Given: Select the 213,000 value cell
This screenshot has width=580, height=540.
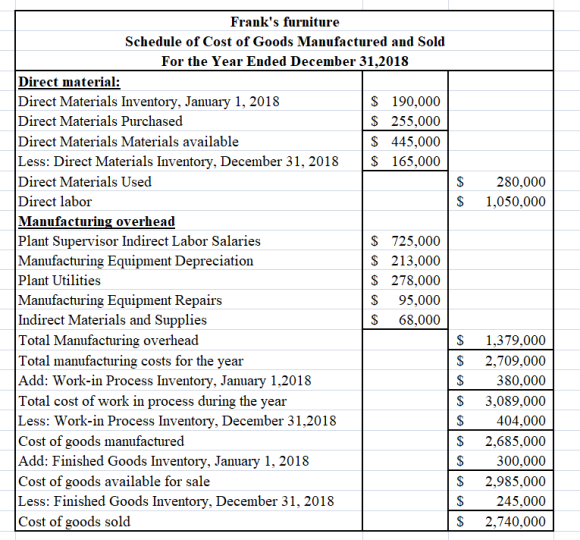Looking at the screenshot, I should 405,261.
